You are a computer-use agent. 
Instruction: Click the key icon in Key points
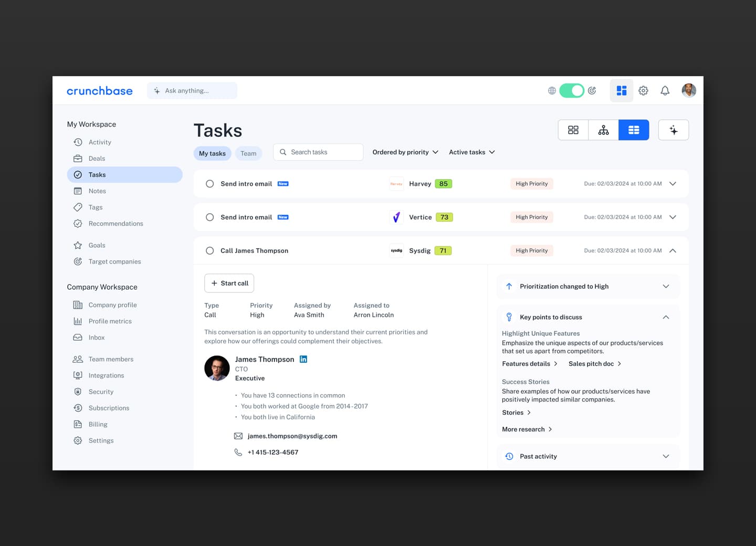click(x=509, y=317)
